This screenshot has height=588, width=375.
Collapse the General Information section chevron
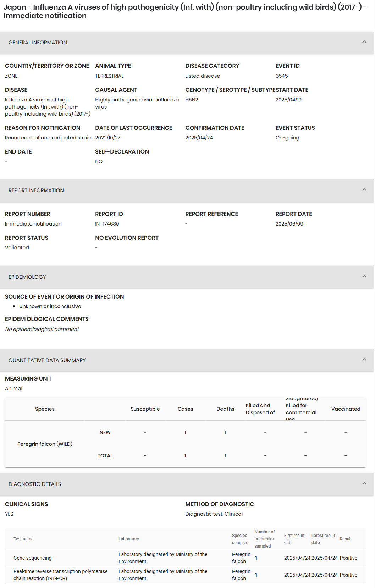pos(364,42)
